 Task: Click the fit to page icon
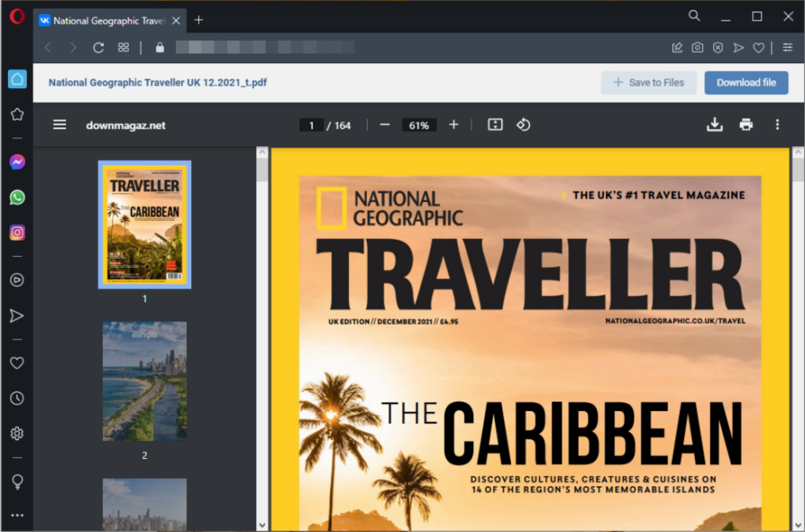point(494,125)
